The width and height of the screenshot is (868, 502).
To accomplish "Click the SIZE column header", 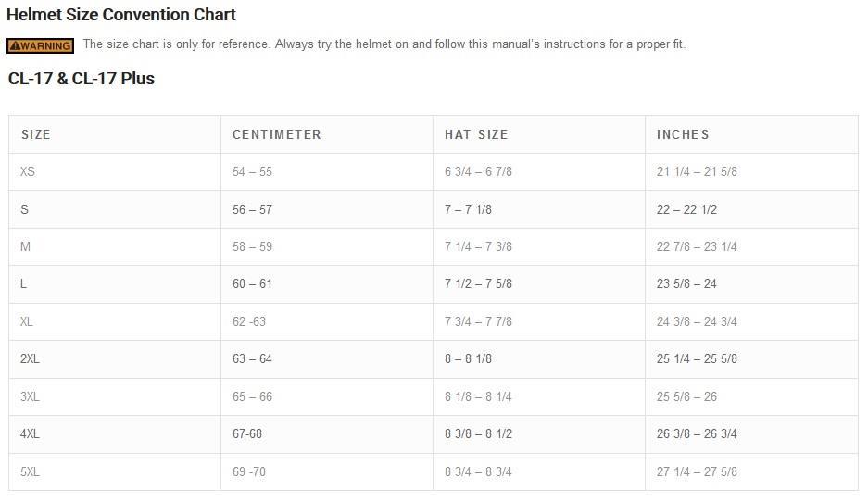I will point(36,134).
